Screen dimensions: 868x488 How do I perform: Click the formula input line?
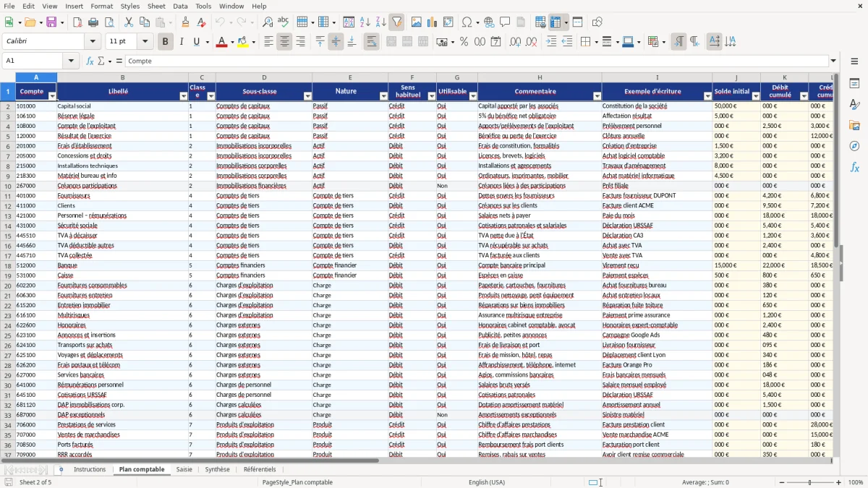[476, 61]
